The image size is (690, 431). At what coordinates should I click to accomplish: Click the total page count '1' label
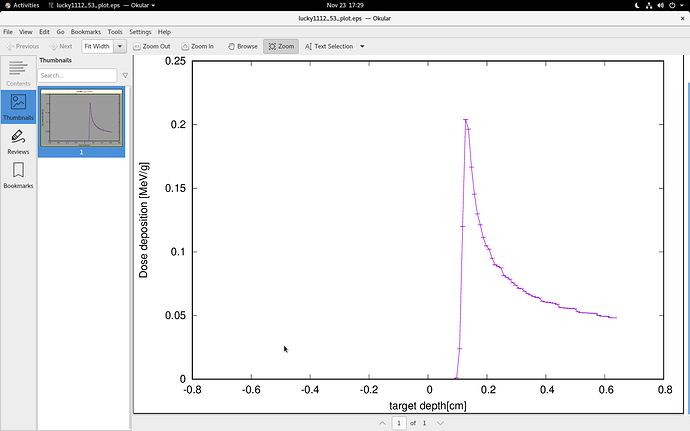coord(424,423)
